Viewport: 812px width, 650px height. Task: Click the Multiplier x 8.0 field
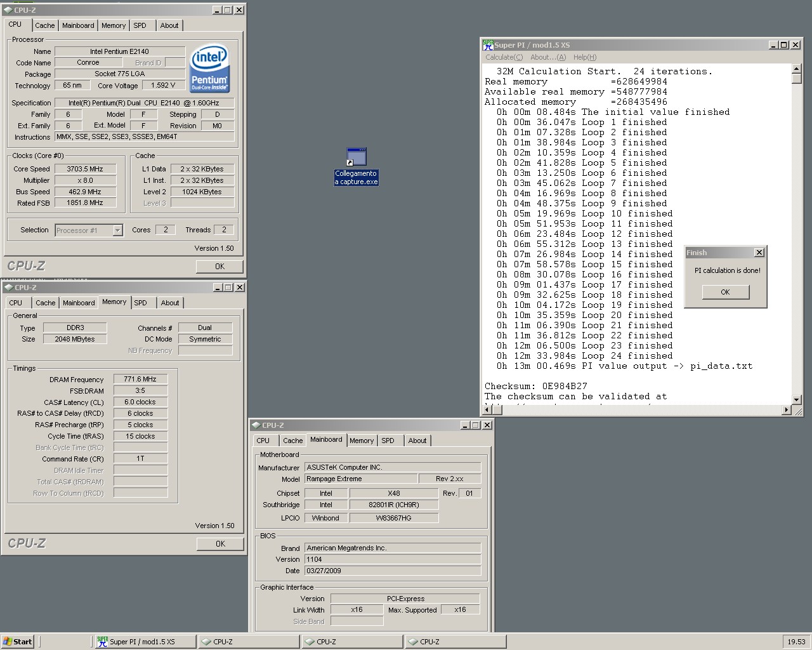85,180
